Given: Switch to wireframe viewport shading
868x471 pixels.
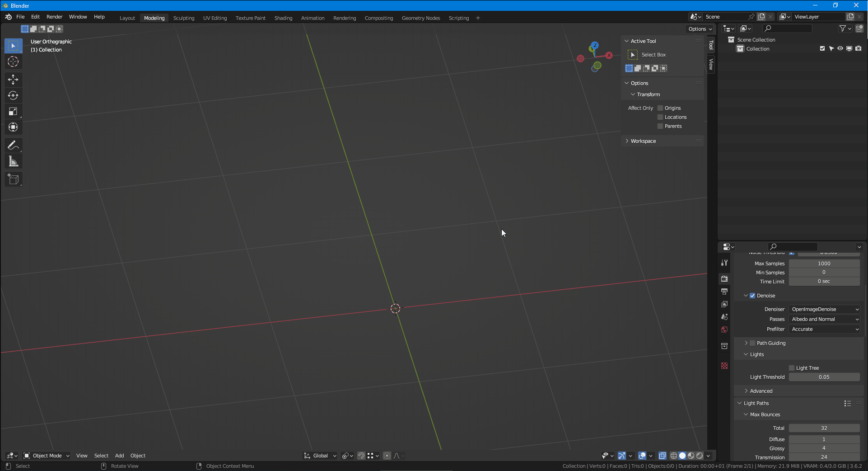Looking at the screenshot, I should tap(674, 456).
